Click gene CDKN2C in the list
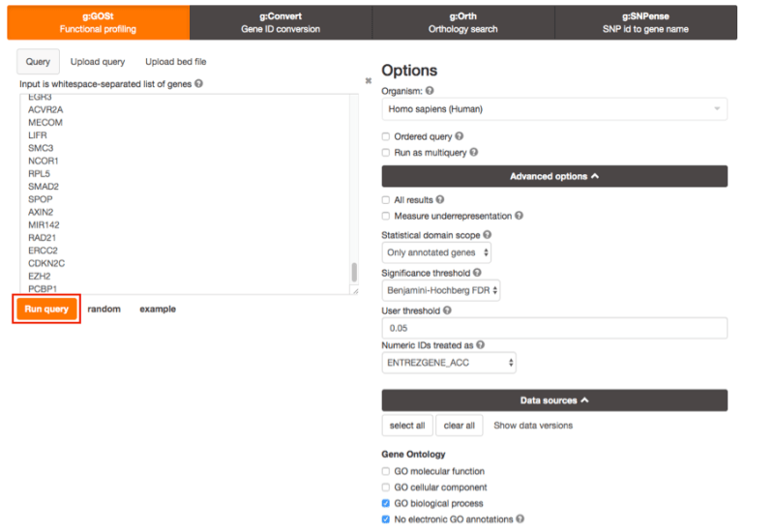 click(x=46, y=263)
